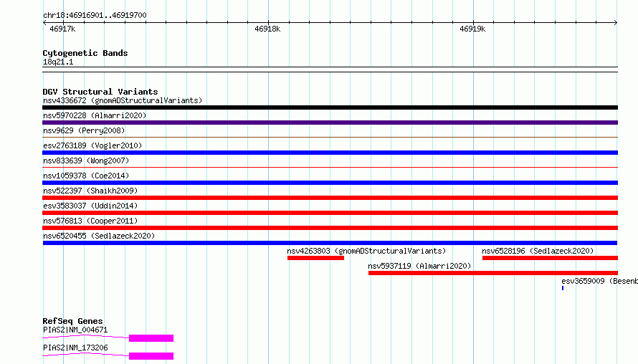Viewport: 638px width, 364px height.
Task: Open the nsv4263803 gnomADStructuralVariants label
Action: (x=366, y=251)
